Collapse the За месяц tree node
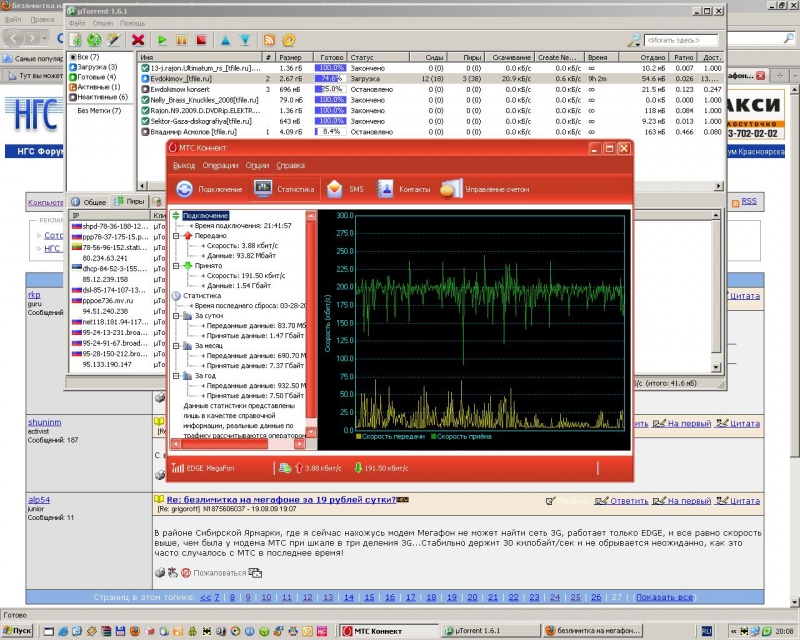 pyautogui.click(x=176, y=346)
